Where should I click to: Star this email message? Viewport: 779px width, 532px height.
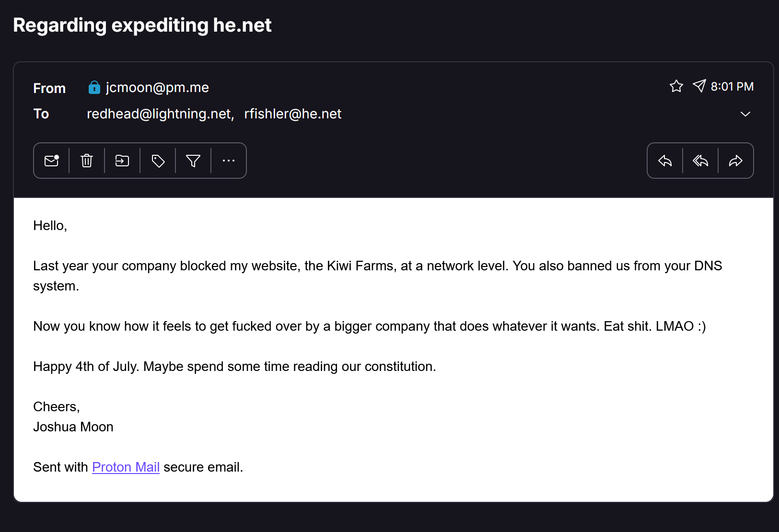click(x=676, y=86)
